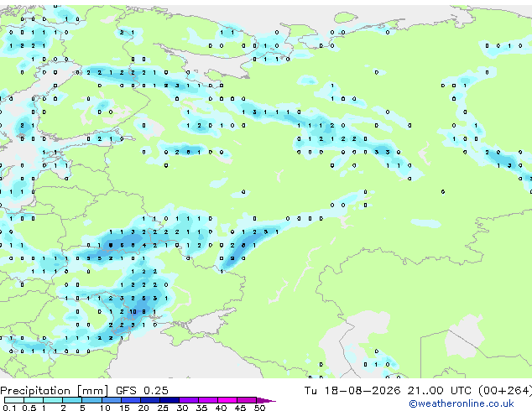Image resolution: width=532 pixels, height=411 pixels.
Task: Click the '[mm]' unit label
Action: coord(92,391)
